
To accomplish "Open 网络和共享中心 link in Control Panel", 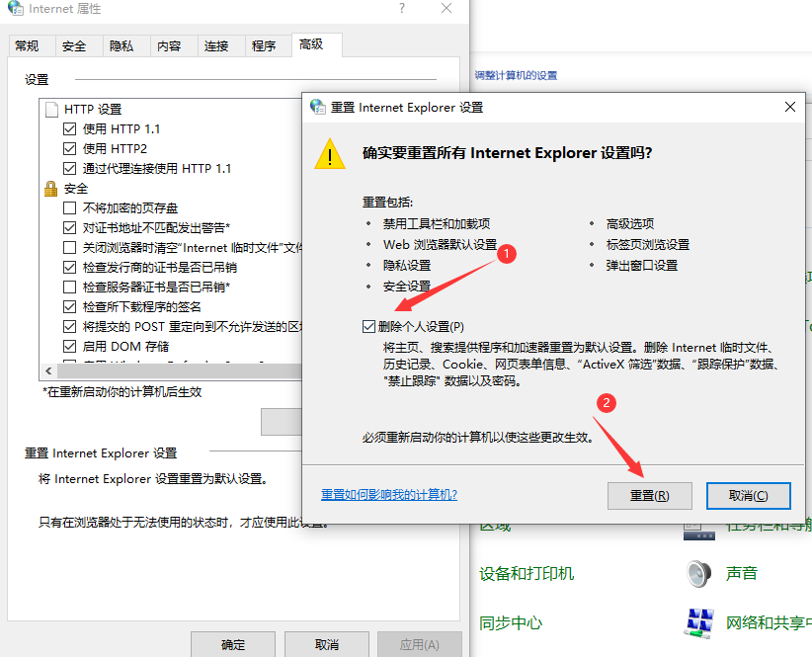I will tap(769, 622).
